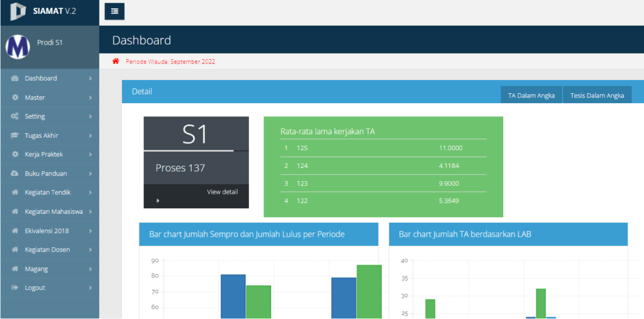Expand the Magang menu arrow
This screenshot has height=319, width=644.
point(91,269)
